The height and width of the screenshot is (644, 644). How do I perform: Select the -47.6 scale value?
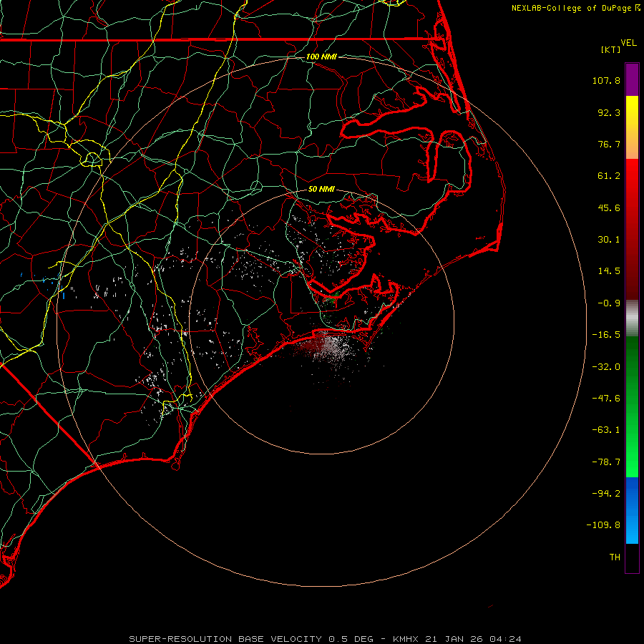(606, 399)
